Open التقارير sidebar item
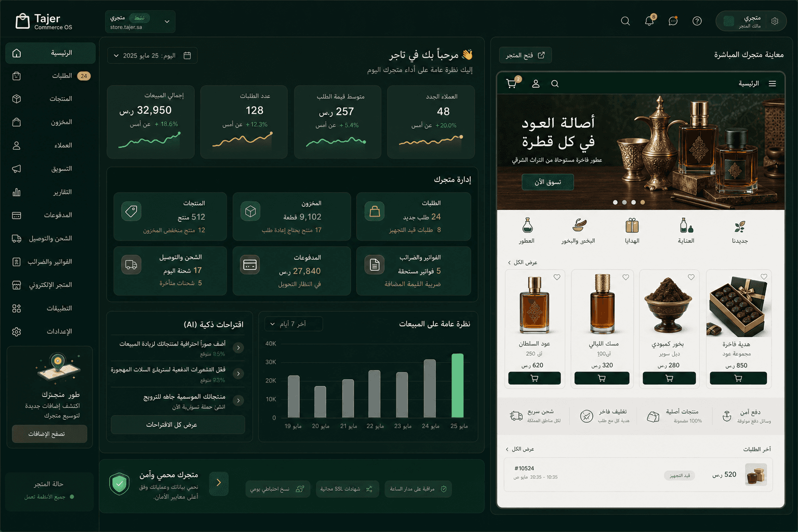 pyautogui.click(x=50, y=192)
